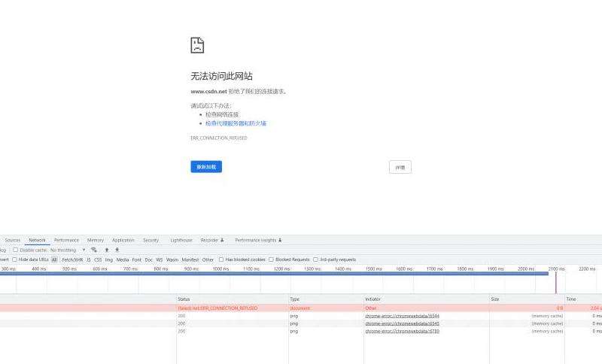This screenshot has width=602, height=364.
Task: Filter requests by JS
Action: click(88, 259)
